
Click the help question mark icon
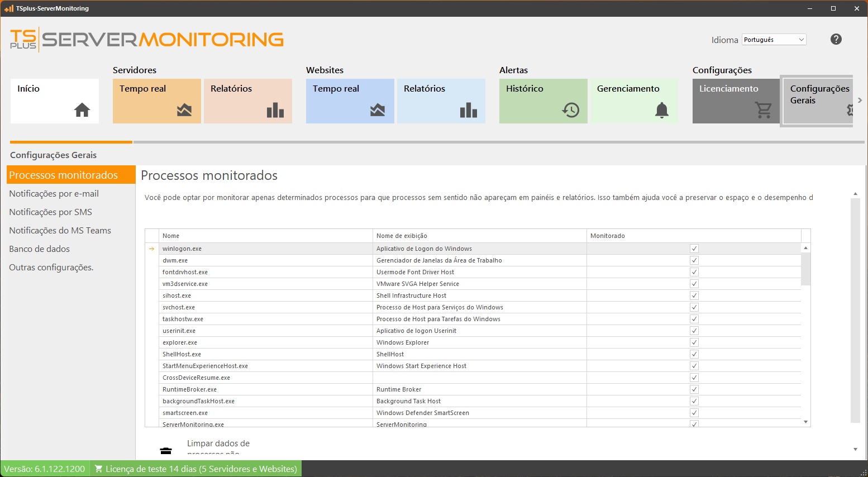point(836,39)
